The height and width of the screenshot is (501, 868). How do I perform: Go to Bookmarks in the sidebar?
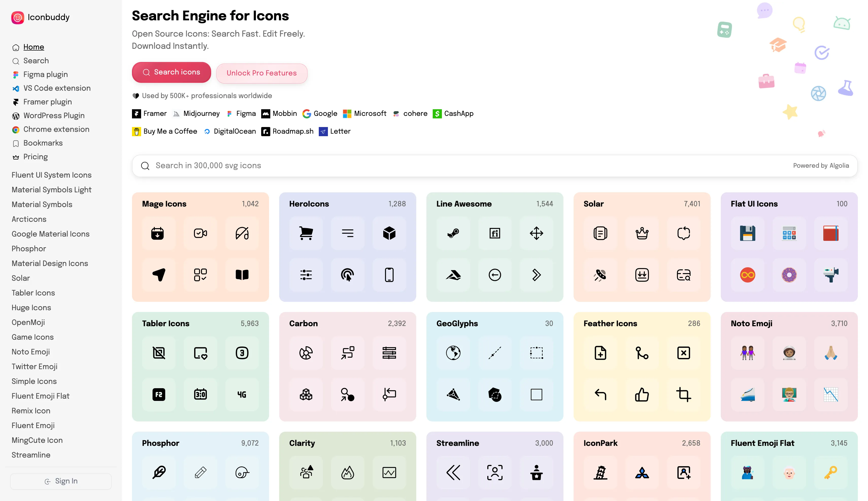pos(43,143)
